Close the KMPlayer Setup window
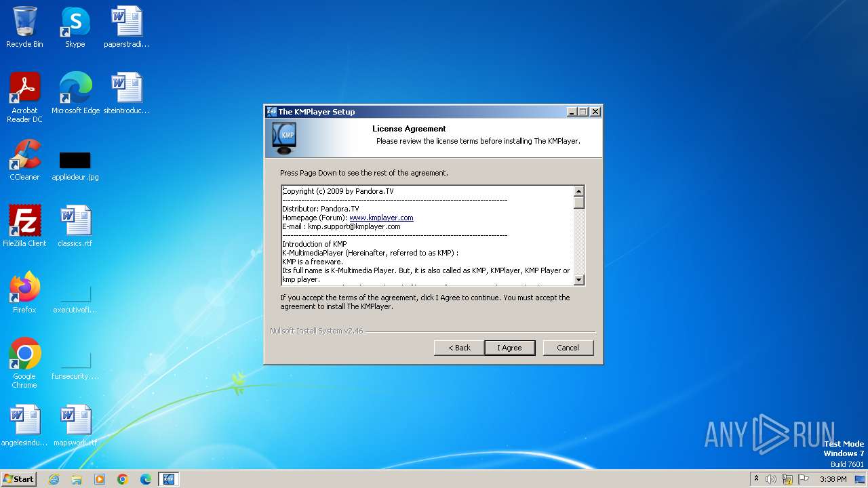The width and height of the screenshot is (868, 488). 595,112
